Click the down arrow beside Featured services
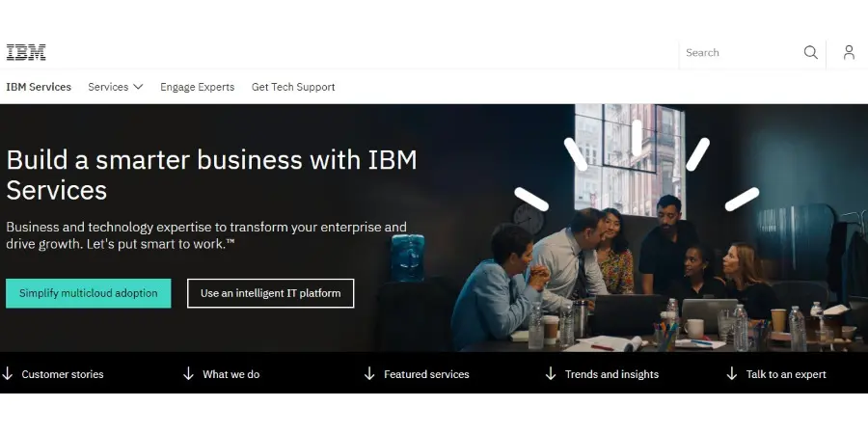The width and height of the screenshot is (868, 434). tap(369, 373)
